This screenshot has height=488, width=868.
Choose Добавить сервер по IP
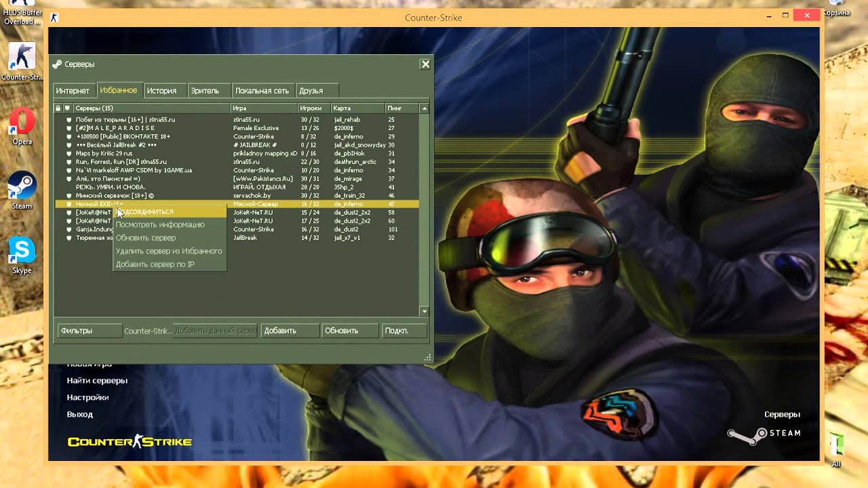pos(170,264)
